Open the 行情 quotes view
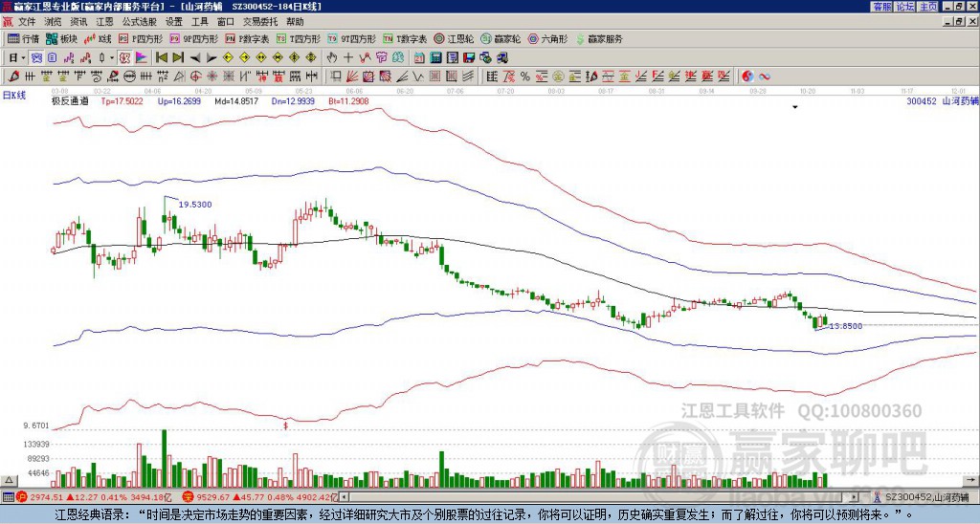 tap(23, 38)
